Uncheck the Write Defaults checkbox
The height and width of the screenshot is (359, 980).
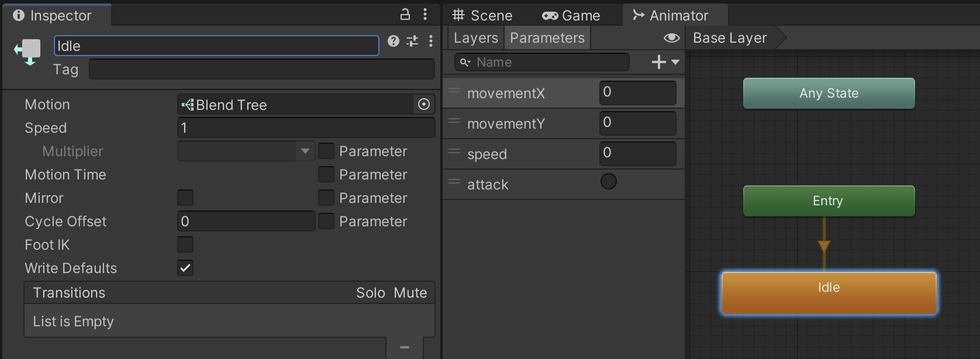tap(185, 268)
